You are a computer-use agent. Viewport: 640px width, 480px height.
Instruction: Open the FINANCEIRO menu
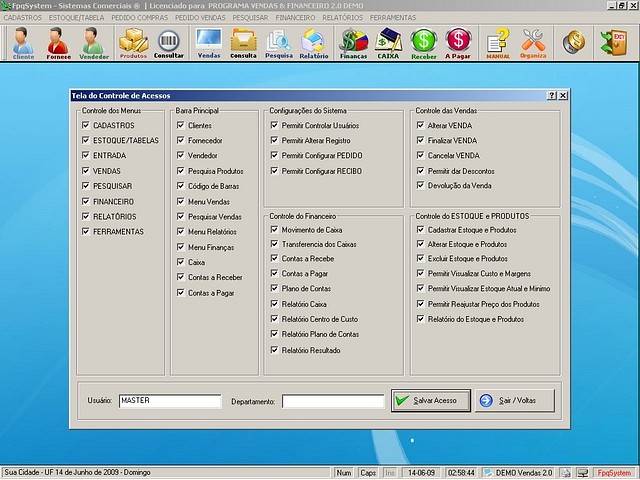[272, 18]
